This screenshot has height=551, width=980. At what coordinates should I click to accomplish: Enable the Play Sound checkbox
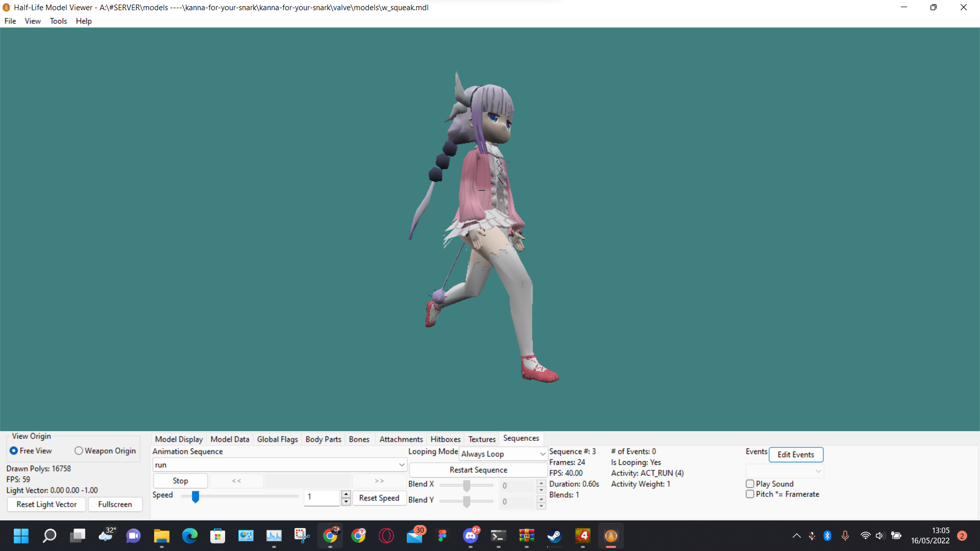[x=750, y=484]
